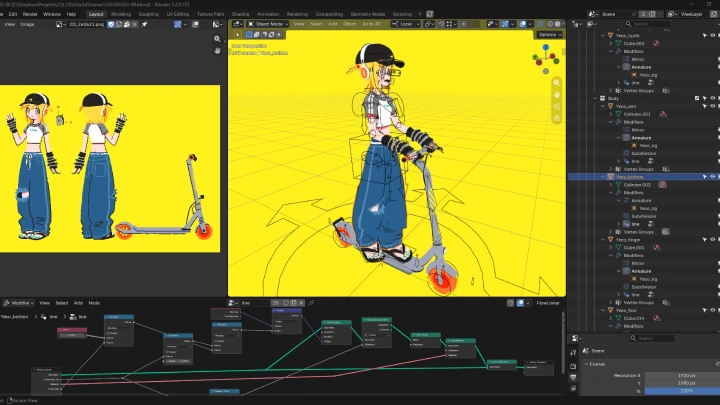This screenshot has width=720, height=405.
Task: Hide Yeco_bottom with its eye icon
Action: pos(713,177)
